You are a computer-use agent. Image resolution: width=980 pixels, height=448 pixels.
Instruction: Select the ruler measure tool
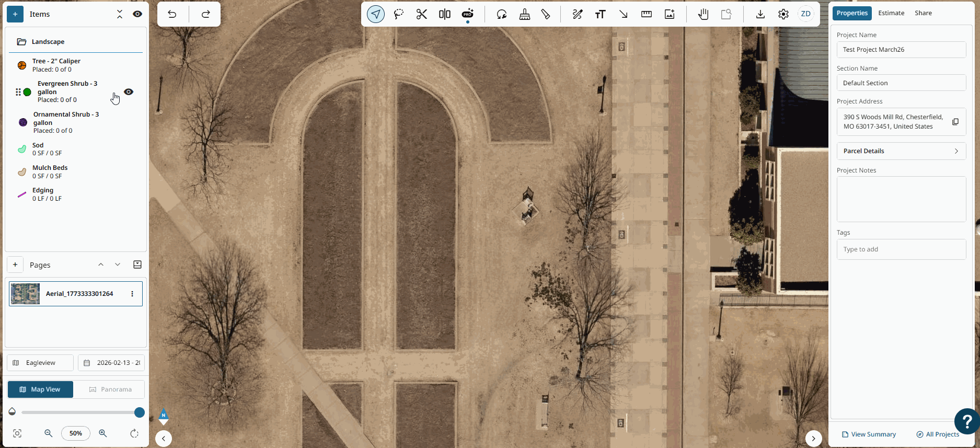pos(647,14)
